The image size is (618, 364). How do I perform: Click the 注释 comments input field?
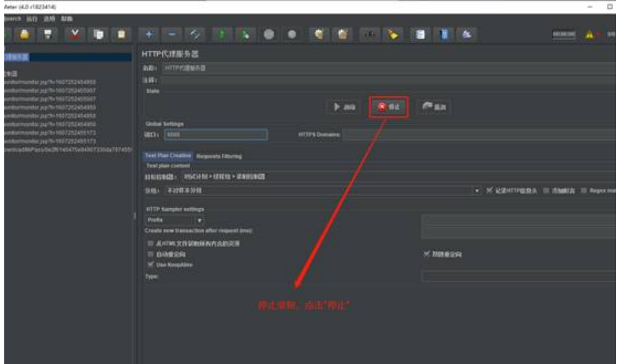(x=388, y=80)
